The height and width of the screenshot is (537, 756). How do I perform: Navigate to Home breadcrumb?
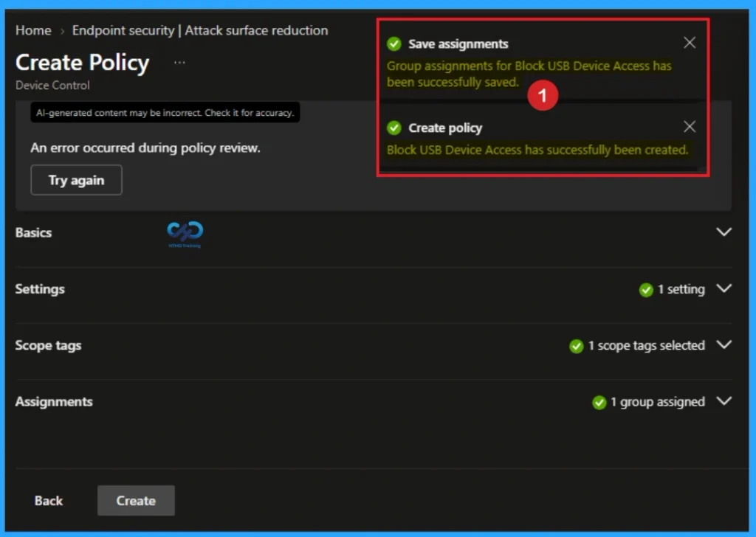(x=33, y=30)
